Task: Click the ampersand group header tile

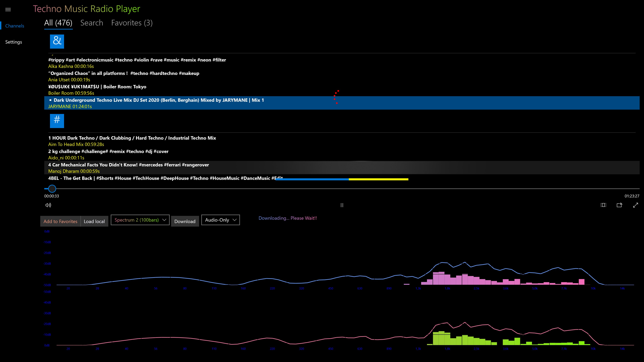Action: point(57,41)
